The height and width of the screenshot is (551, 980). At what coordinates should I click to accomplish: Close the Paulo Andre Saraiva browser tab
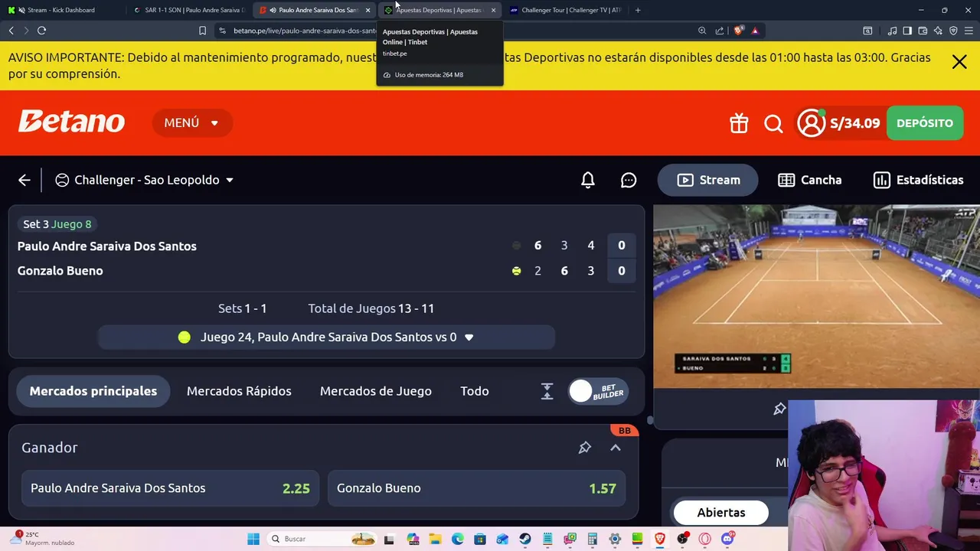tap(368, 10)
